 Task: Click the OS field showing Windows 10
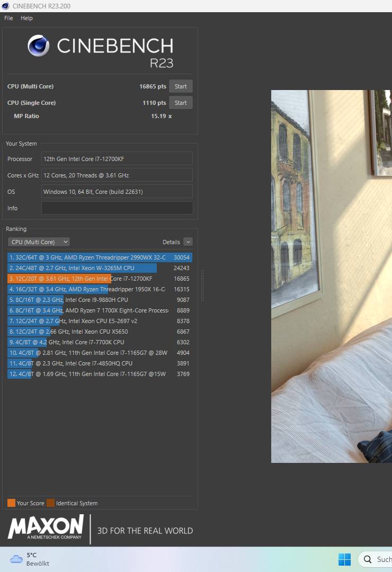[x=117, y=192]
